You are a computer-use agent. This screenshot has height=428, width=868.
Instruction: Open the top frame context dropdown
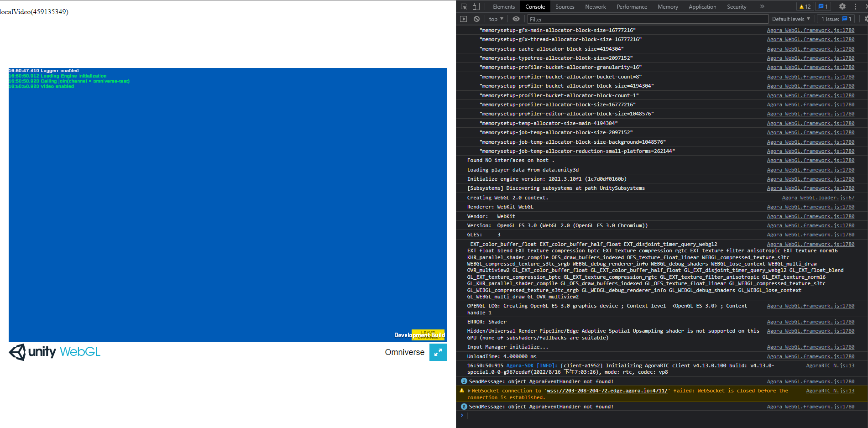point(496,19)
